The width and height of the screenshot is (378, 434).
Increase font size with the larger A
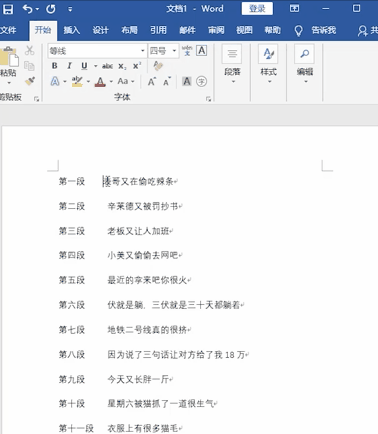(x=152, y=81)
